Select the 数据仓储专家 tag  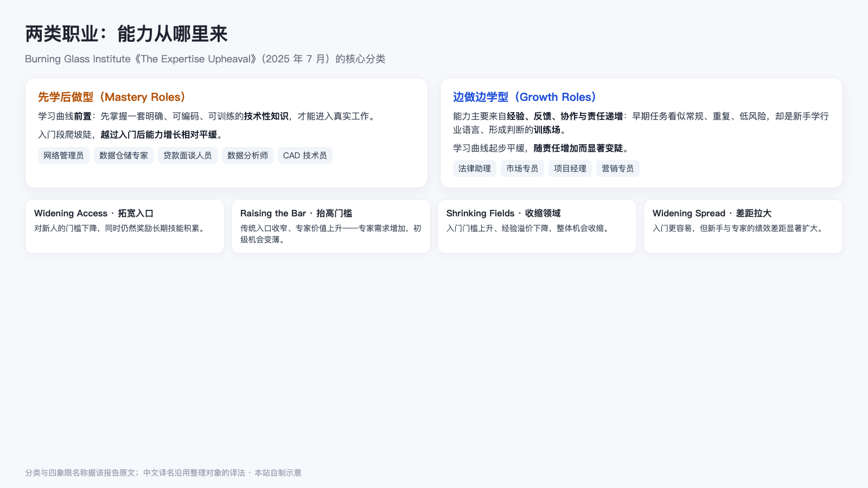click(124, 156)
